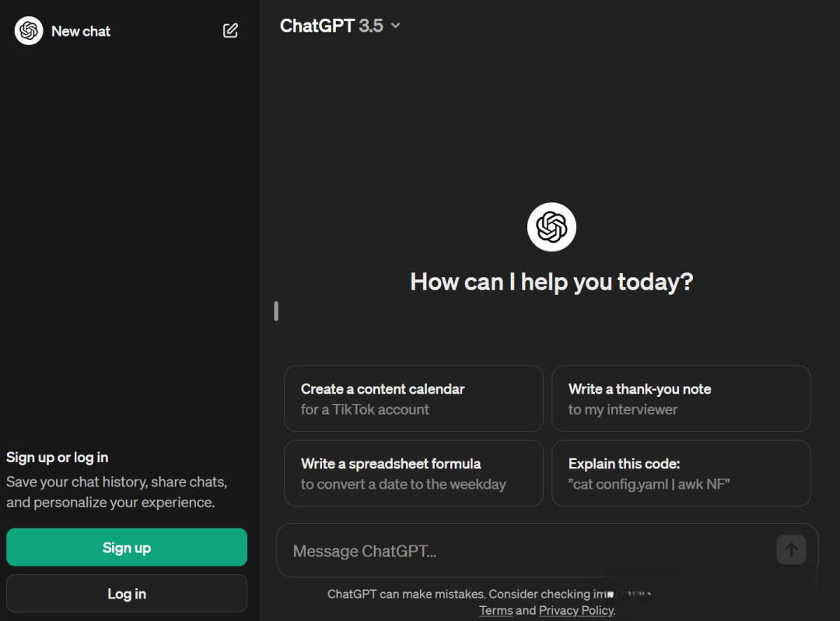Click the send message arrow button
This screenshot has height=621, width=840.
tap(791, 549)
